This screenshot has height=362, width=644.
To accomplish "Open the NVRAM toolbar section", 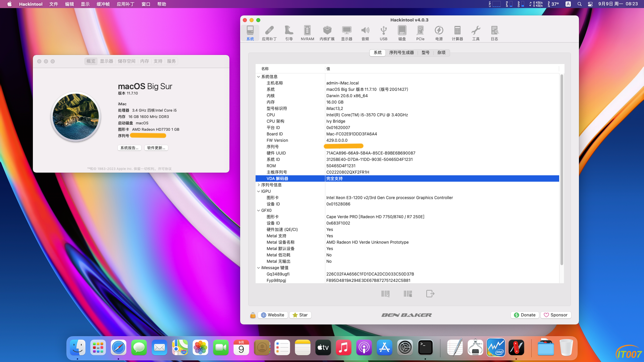I will coord(307,33).
